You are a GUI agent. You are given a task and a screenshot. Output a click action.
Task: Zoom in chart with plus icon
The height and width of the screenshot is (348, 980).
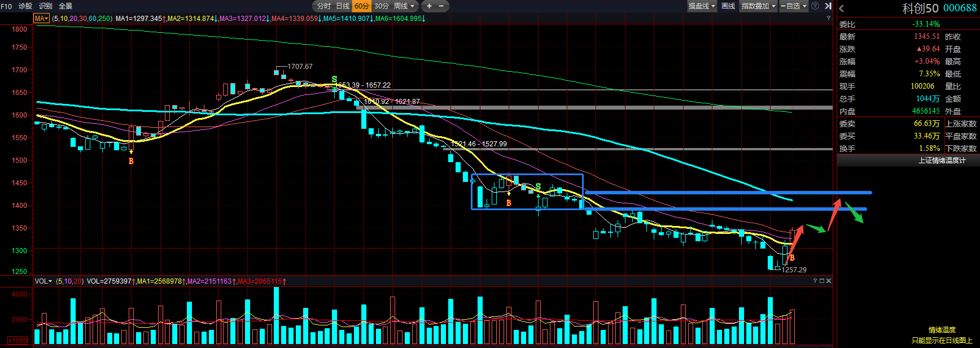point(429,6)
